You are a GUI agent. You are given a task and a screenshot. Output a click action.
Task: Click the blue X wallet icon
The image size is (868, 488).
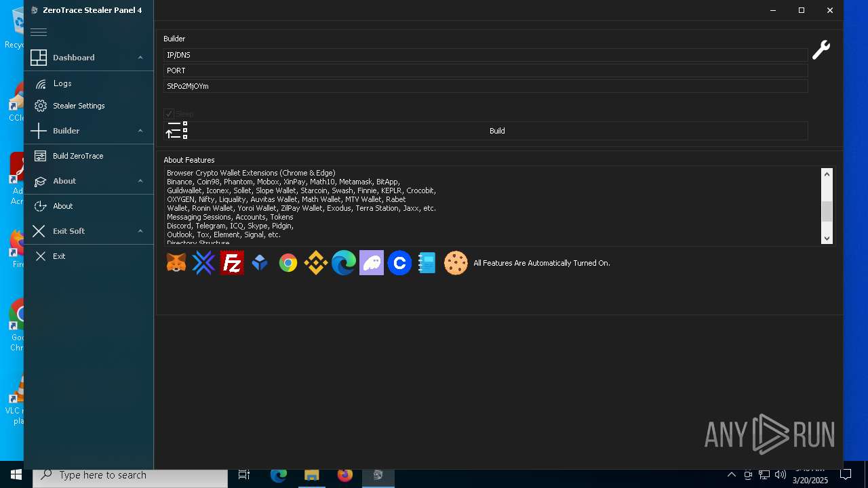pyautogui.click(x=203, y=263)
